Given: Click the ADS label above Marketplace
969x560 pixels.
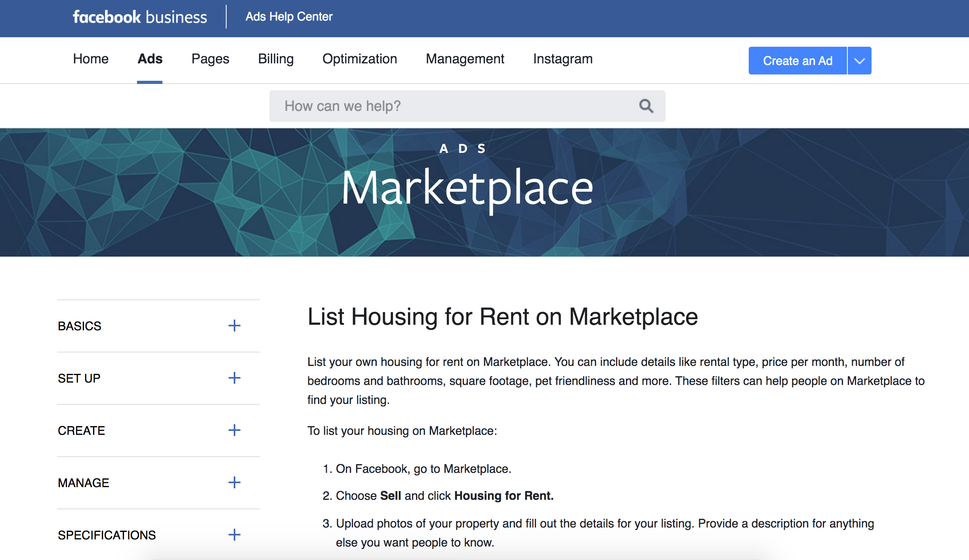Looking at the screenshot, I should [462, 149].
